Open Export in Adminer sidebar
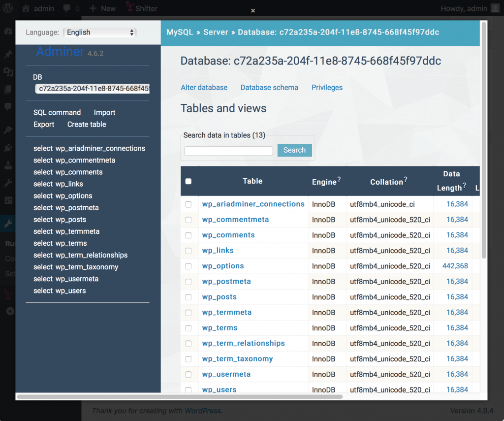This screenshot has width=504, height=421. (x=44, y=125)
